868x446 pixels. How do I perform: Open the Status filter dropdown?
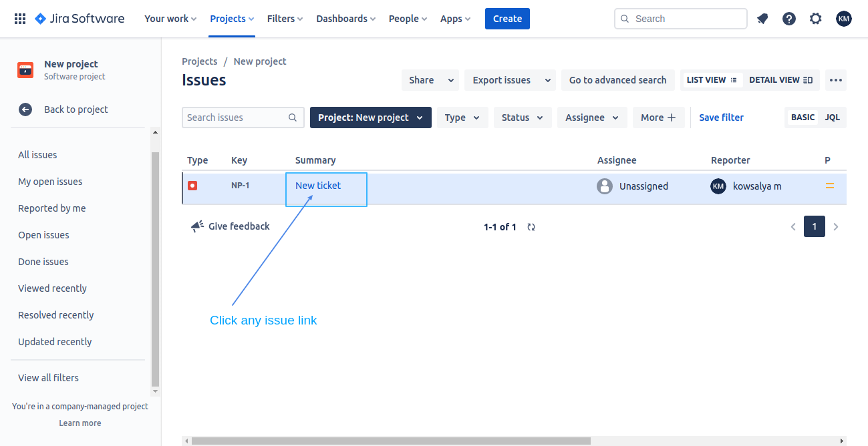[523, 118]
